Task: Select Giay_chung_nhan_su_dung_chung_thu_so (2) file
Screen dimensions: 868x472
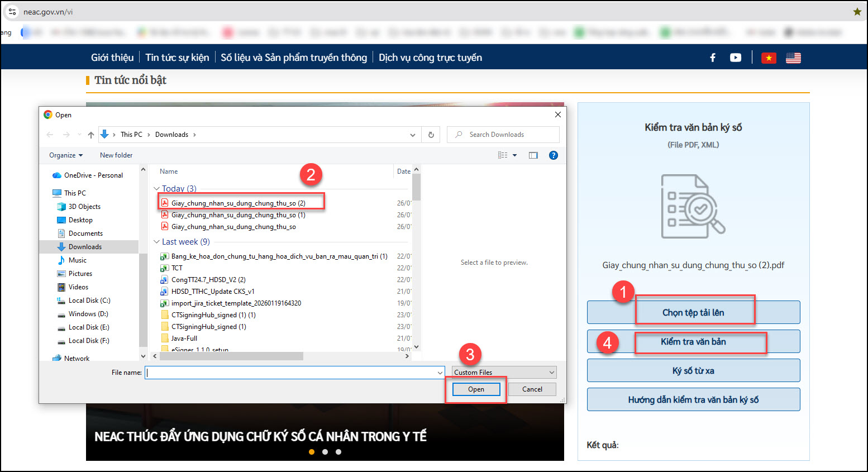Action: click(238, 203)
